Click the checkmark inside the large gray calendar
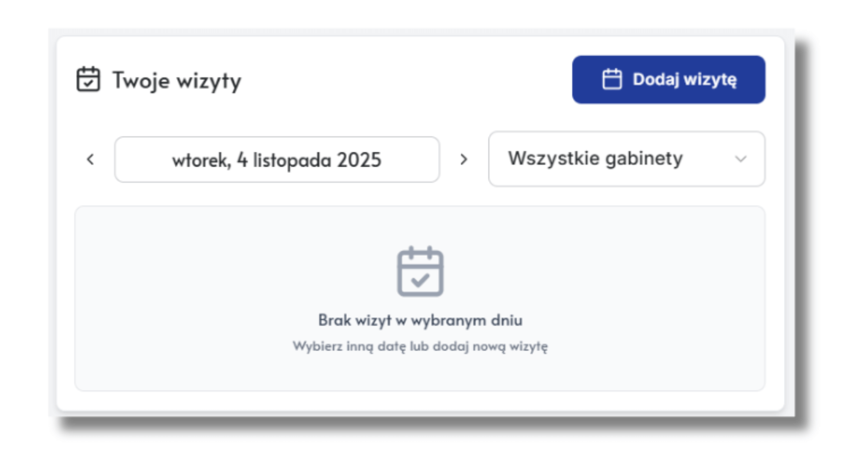Screen dimensions: 868x449 click(420, 281)
